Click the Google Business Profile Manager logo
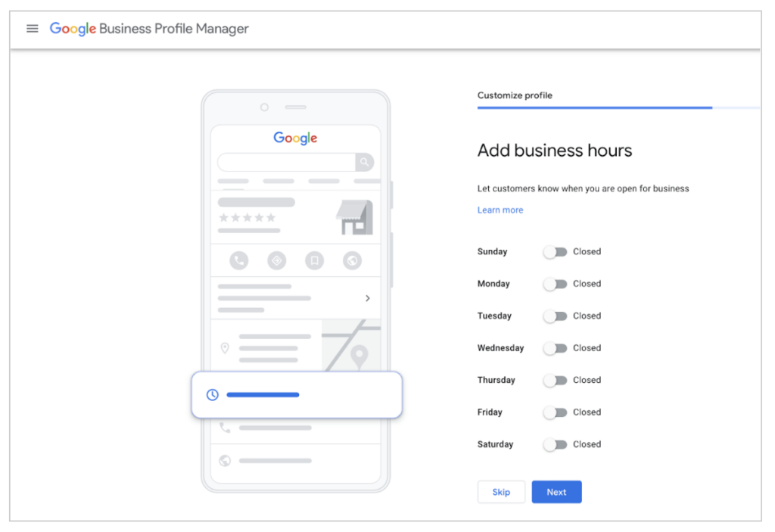Image resolution: width=775 pixels, height=532 pixels. pos(149,29)
